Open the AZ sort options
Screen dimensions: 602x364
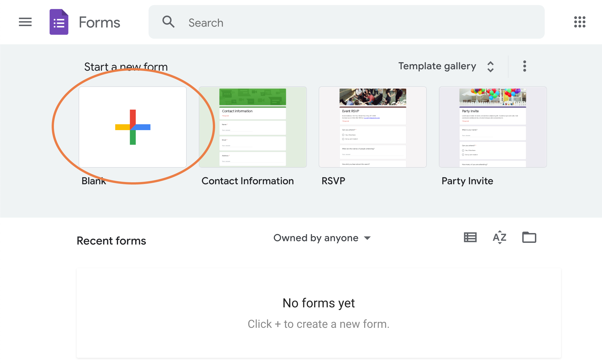500,238
